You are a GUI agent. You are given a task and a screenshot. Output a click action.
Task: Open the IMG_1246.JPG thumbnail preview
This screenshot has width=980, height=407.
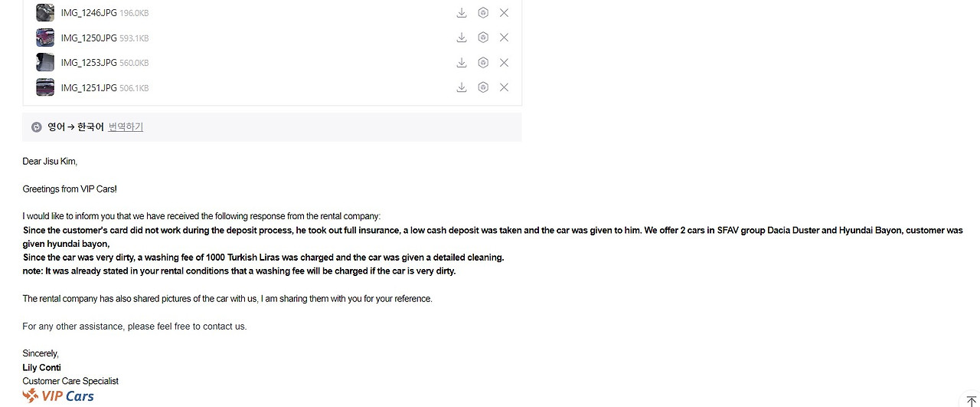point(45,12)
